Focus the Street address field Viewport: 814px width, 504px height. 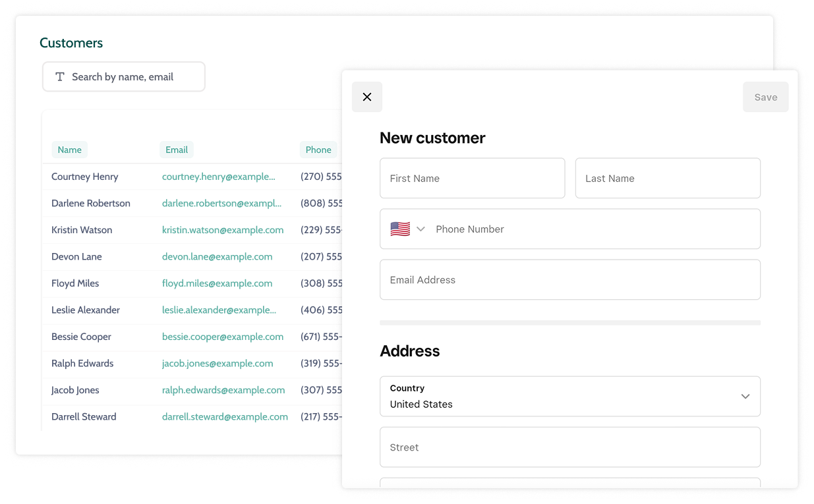(569, 447)
